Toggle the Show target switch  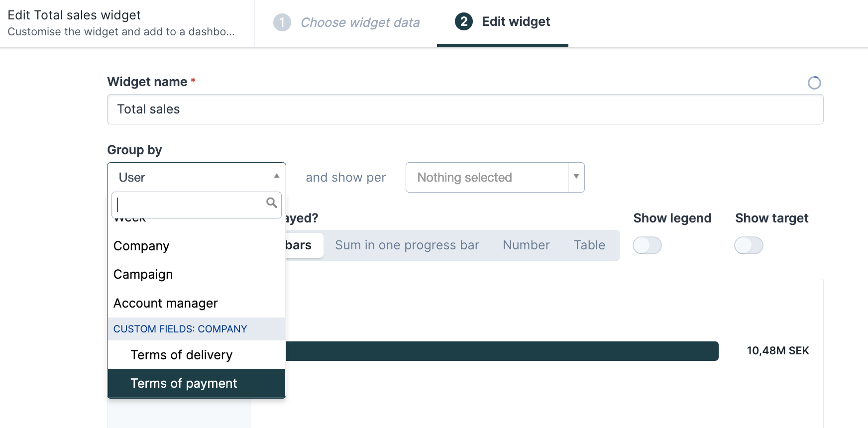coord(749,245)
